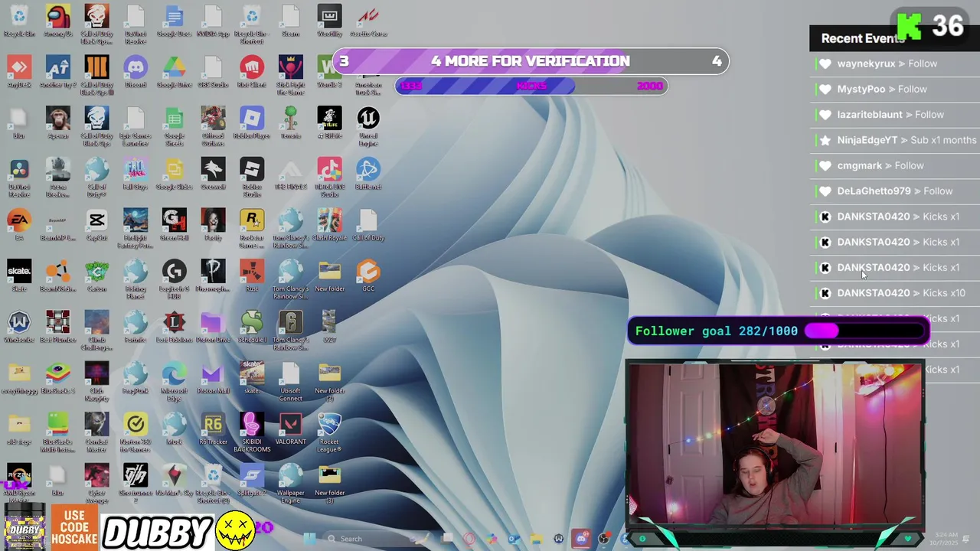This screenshot has height=551, width=980.
Task: Open the Offroad Outlaws desktop icon
Action: tap(213, 126)
